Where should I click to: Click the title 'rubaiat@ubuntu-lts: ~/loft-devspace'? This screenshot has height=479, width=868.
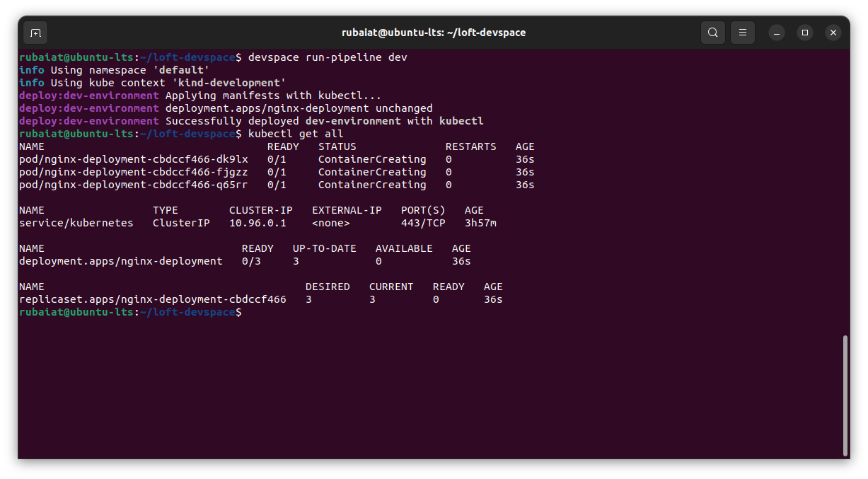pyautogui.click(x=434, y=32)
